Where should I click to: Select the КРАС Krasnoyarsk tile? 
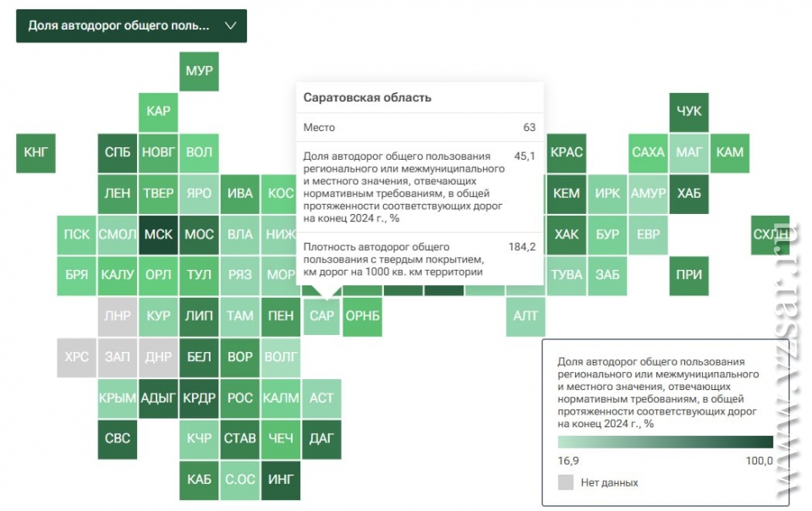coord(567,153)
